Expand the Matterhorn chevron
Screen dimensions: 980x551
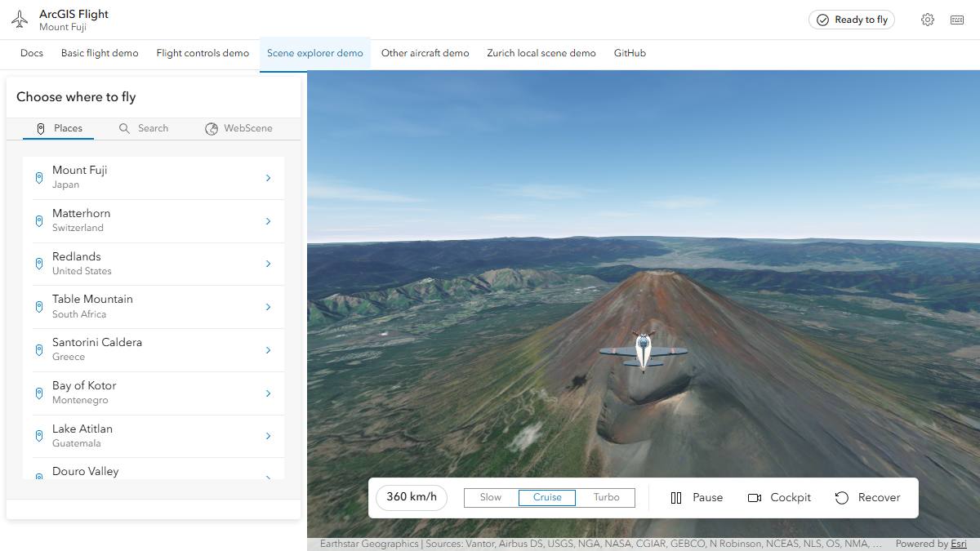coord(268,221)
